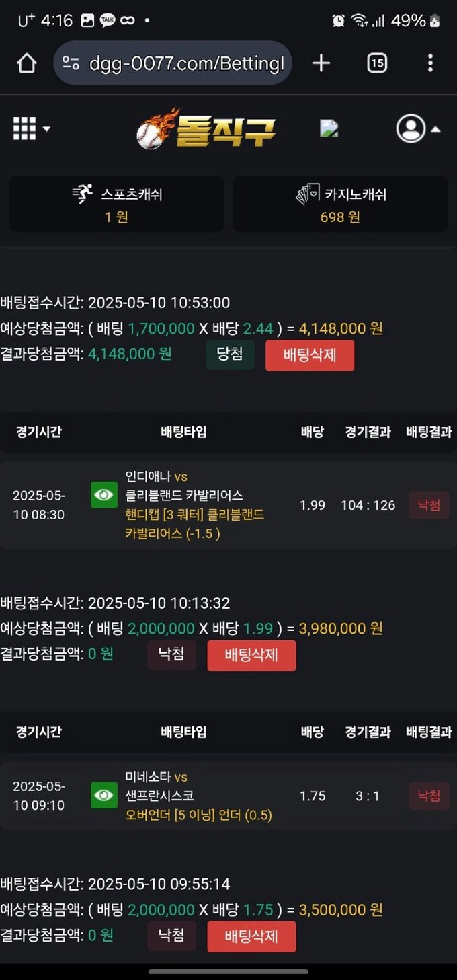Tap the Android bottom navigation gesture bar
This screenshot has height=980, width=457.
(x=229, y=971)
